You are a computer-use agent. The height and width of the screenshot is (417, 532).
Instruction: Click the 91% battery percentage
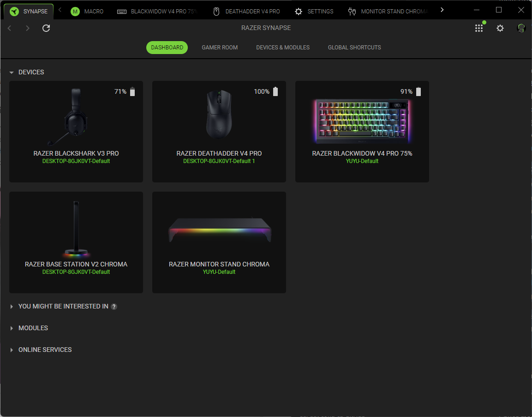click(406, 92)
